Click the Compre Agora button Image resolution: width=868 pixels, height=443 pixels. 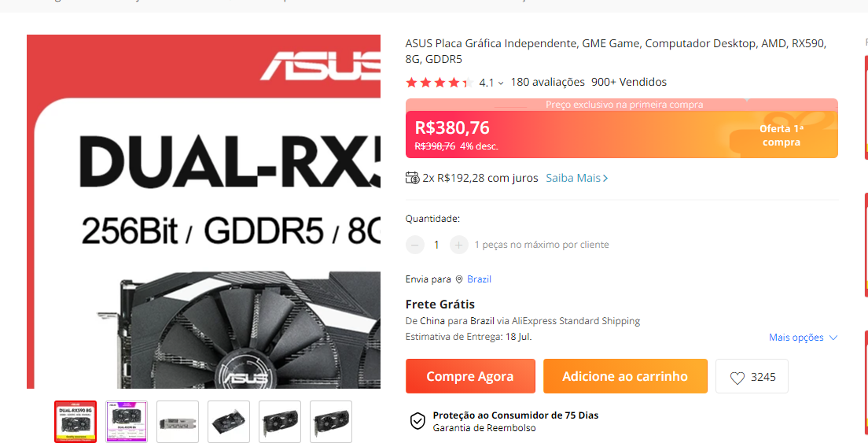470,376
